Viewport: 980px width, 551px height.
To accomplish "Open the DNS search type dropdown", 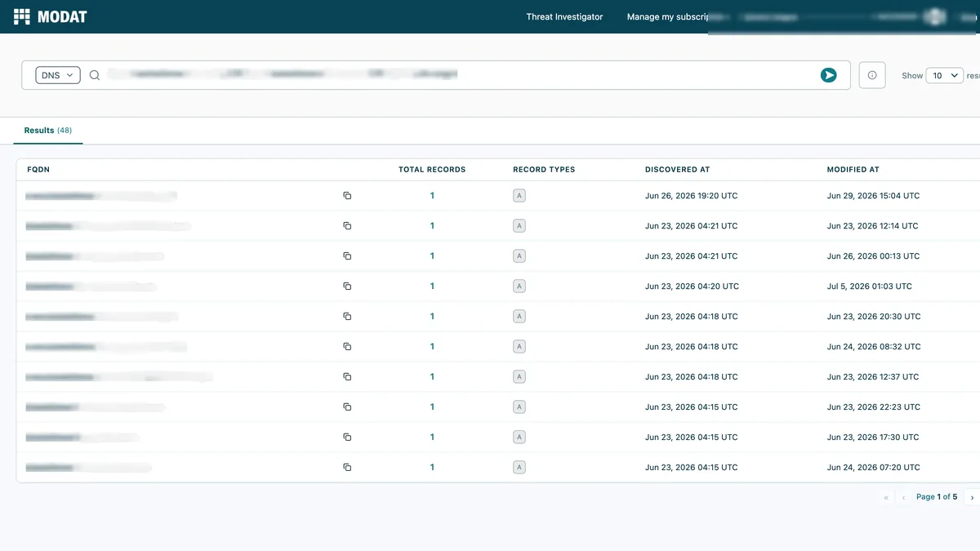I will (58, 75).
